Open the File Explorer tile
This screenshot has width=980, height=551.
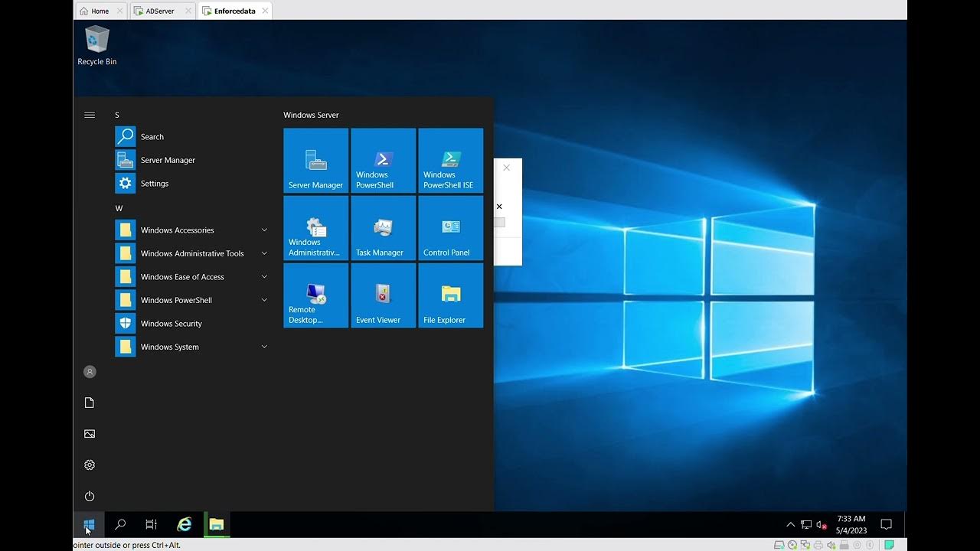(450, 295)
